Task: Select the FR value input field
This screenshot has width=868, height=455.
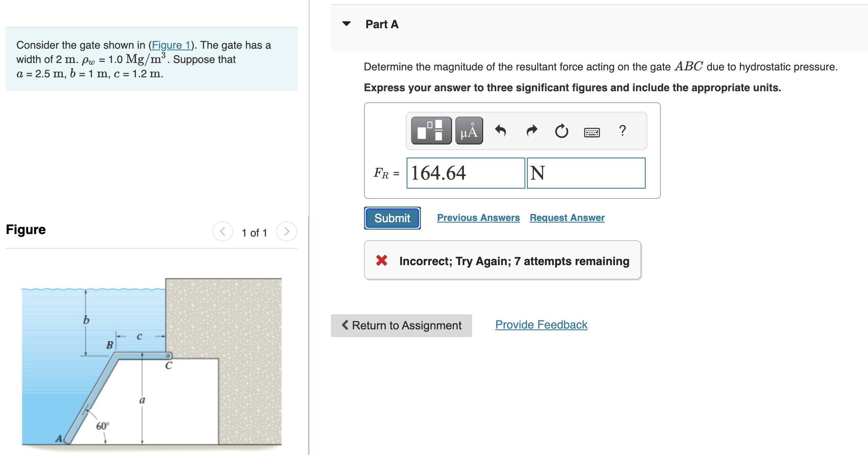Action: point(466,173)
